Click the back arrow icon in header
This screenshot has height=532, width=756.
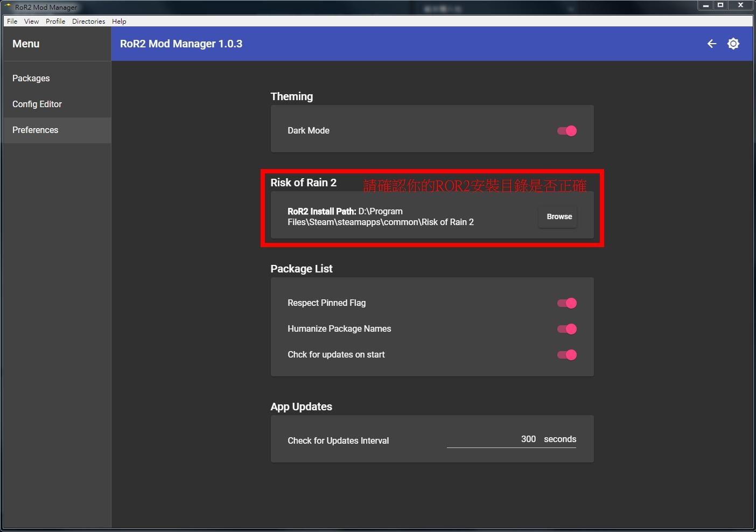[711, 44]
